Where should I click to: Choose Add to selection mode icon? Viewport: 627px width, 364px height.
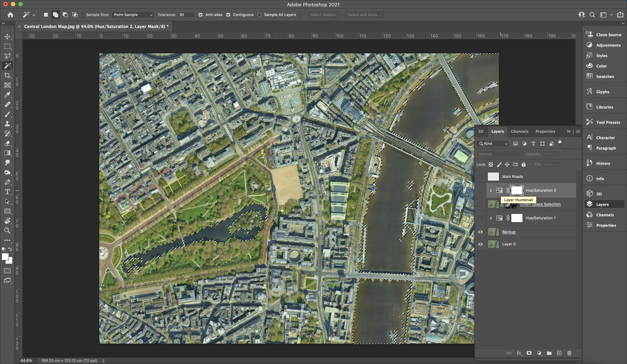pos(55,15)
